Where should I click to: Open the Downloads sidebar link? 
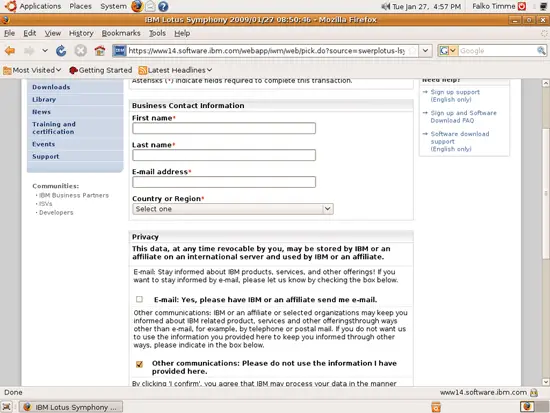pyautogui.click(x=51, y=87)
